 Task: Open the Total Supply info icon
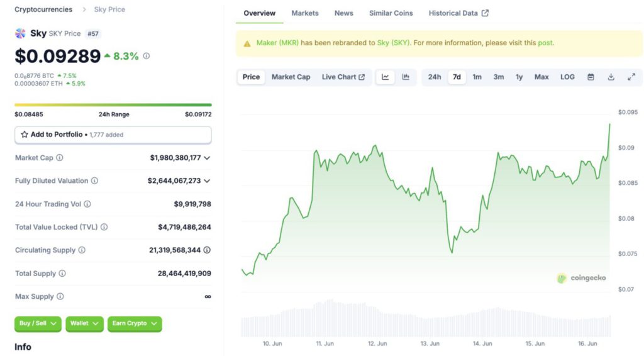pyautogui.click(x=62, y=274)
